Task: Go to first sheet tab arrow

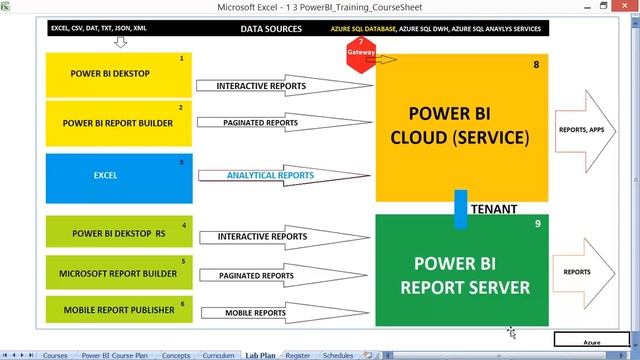Action: tap(5, 356)
